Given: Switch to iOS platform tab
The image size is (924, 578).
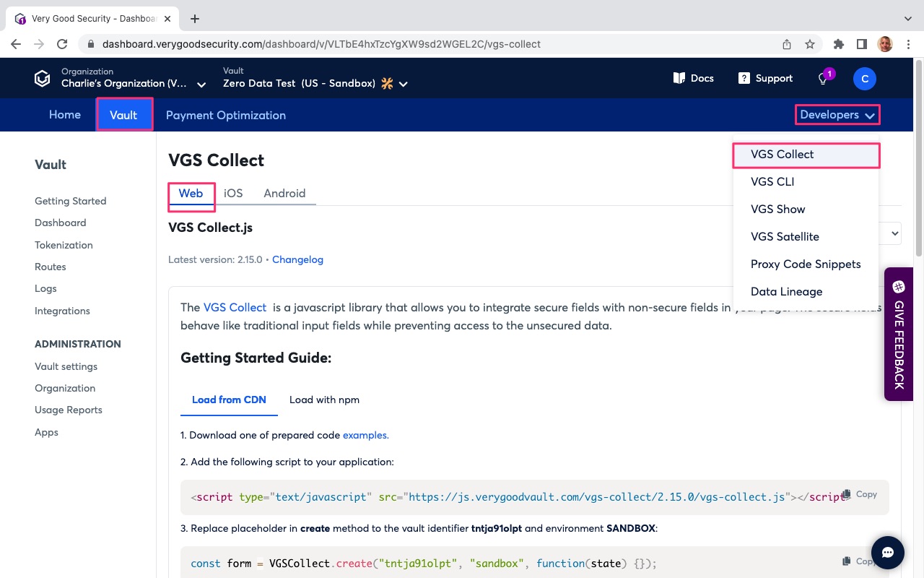Looking at the screenshot, I should (x=233, y=194).
